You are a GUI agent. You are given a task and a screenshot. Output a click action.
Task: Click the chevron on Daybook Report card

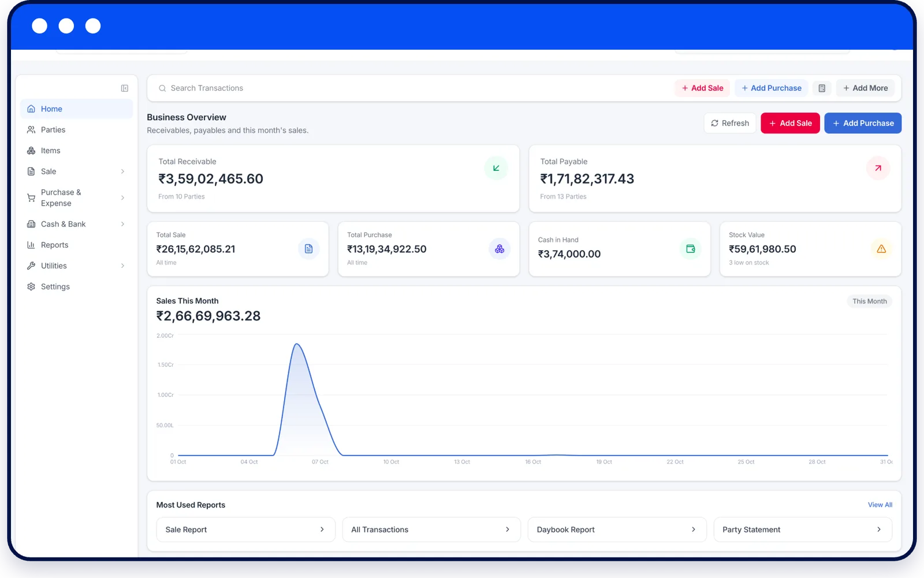694,529
